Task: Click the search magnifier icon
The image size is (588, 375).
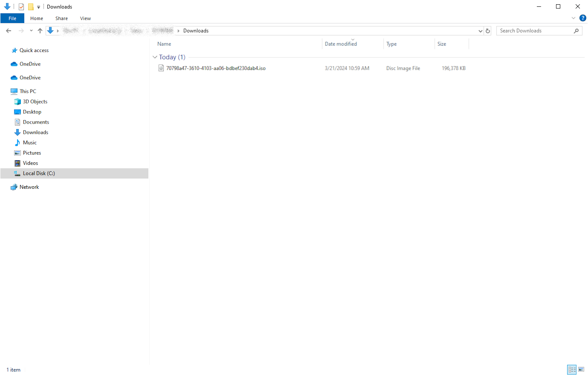Action: click(576, 31)
